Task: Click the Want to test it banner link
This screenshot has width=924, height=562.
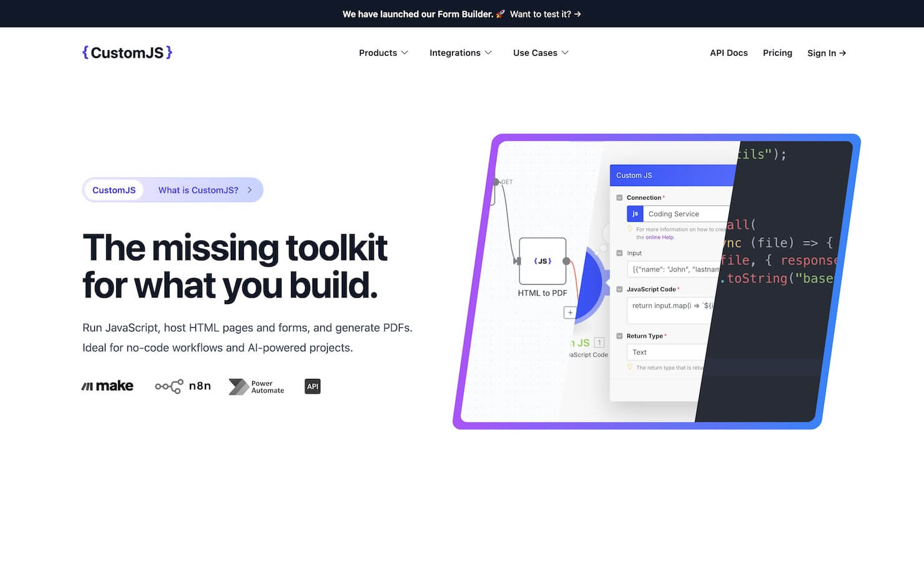Action: (545, 14)
